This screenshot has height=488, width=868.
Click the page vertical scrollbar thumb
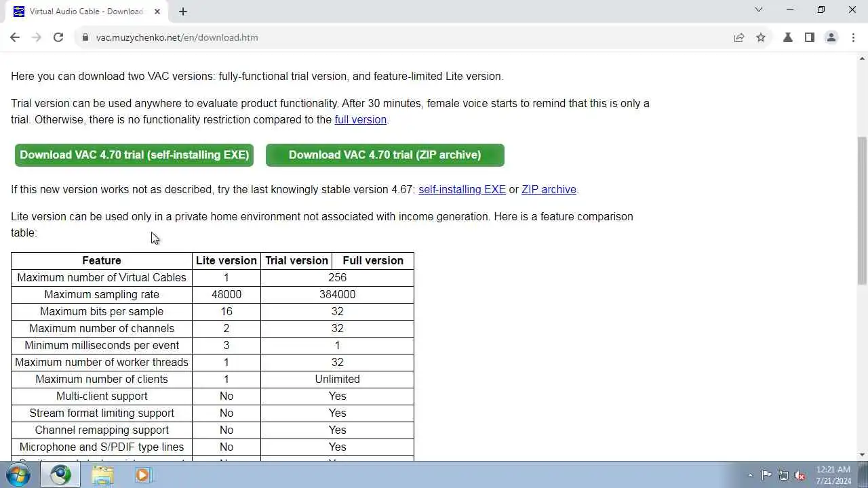click(x=862, y=210)
